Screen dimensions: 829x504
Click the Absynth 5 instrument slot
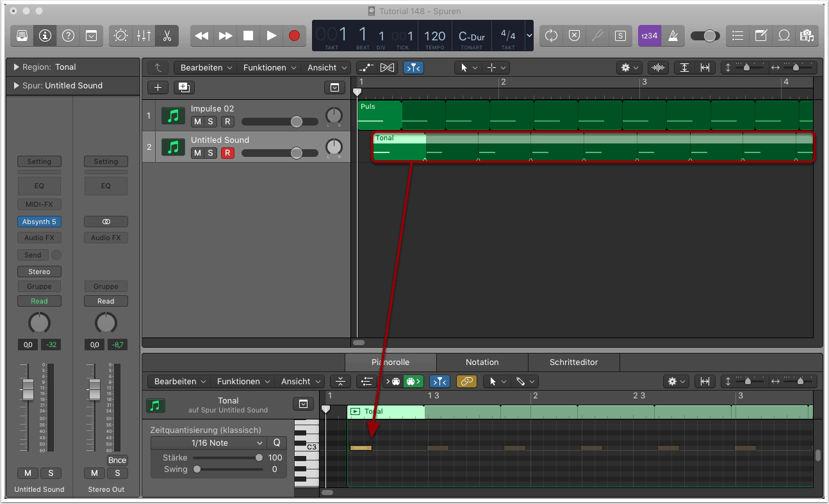(x=39, y=222)
